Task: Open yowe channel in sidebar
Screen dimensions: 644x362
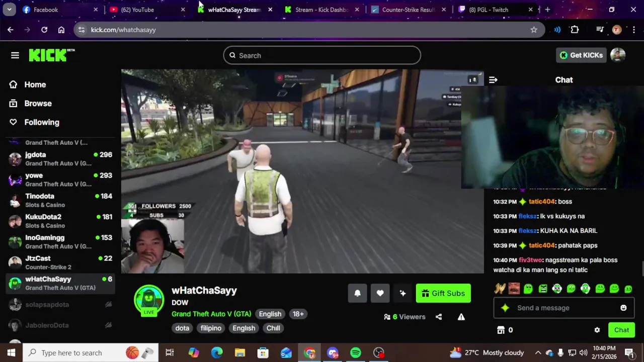Action: (x=60, y=179)
